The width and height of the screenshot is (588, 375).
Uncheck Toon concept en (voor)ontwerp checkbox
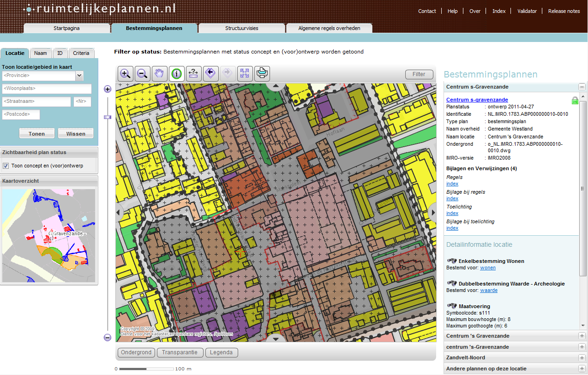click(6, 166)
